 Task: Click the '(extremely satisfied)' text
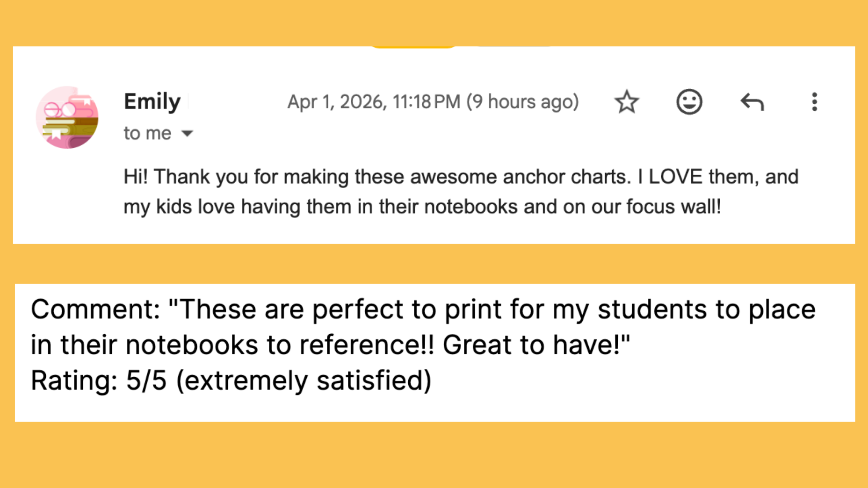point(304,380)
